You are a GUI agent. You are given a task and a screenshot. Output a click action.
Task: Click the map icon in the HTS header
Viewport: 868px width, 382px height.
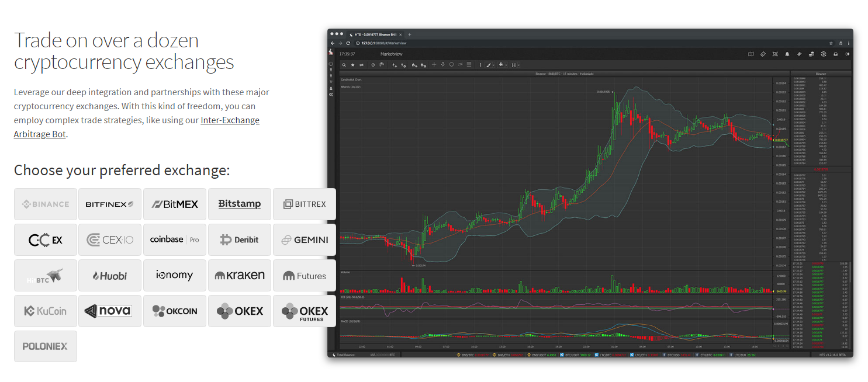[751, 54]
